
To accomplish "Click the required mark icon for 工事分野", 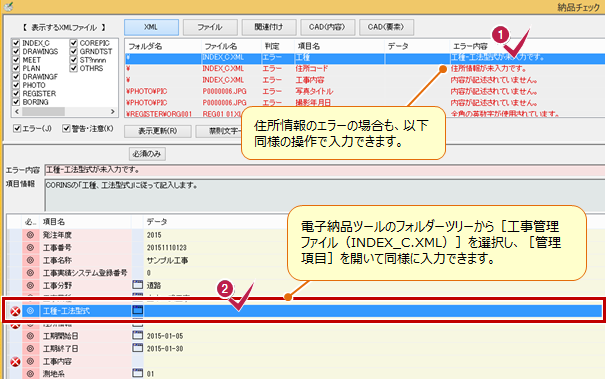I will [x=30, y=285].
